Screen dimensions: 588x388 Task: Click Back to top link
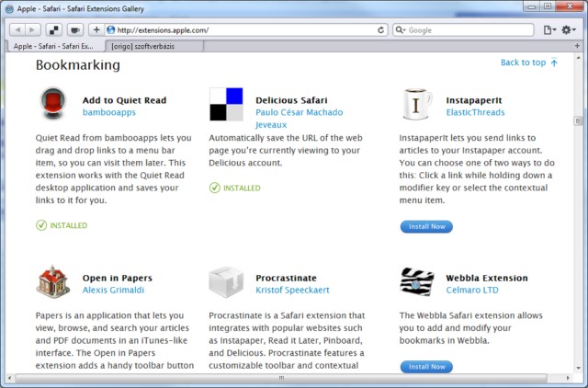[529, 63]
